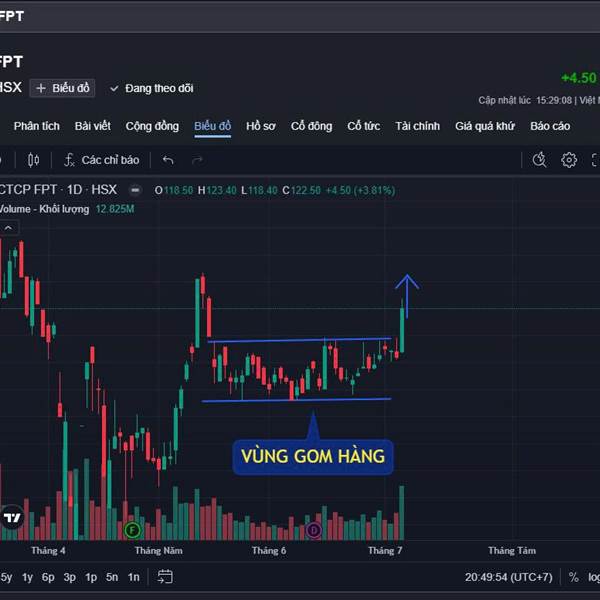Click the + Biểu đồ button
This screenshot has height=600, width=600.
[x=62, y=88]
